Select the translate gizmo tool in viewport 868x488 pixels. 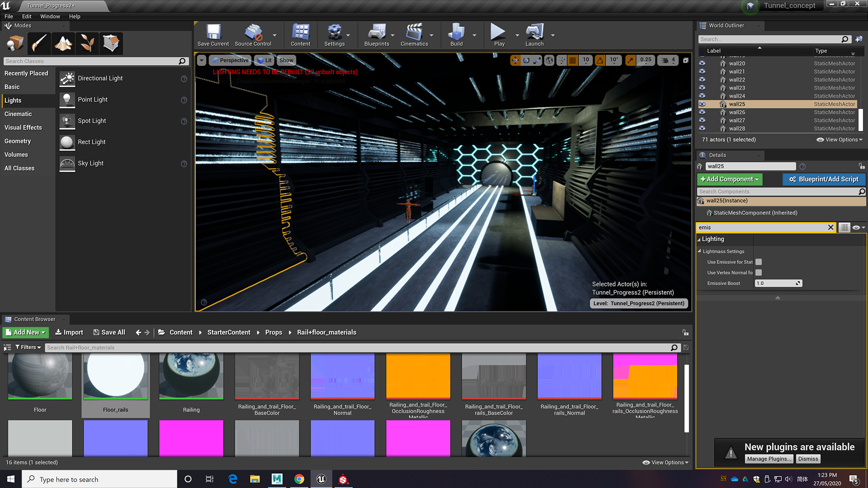coord(515,60)
